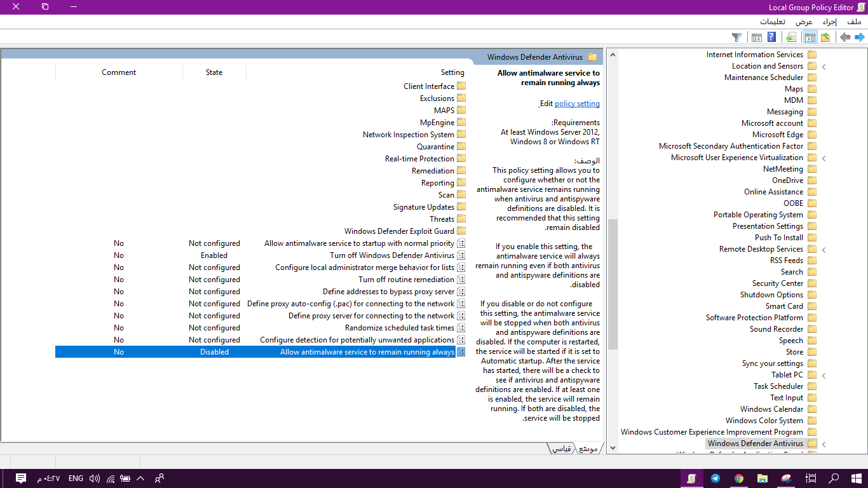Switch to the موسّع tab
The height and width of the screenshot is (488, 868).
[588, 449]
